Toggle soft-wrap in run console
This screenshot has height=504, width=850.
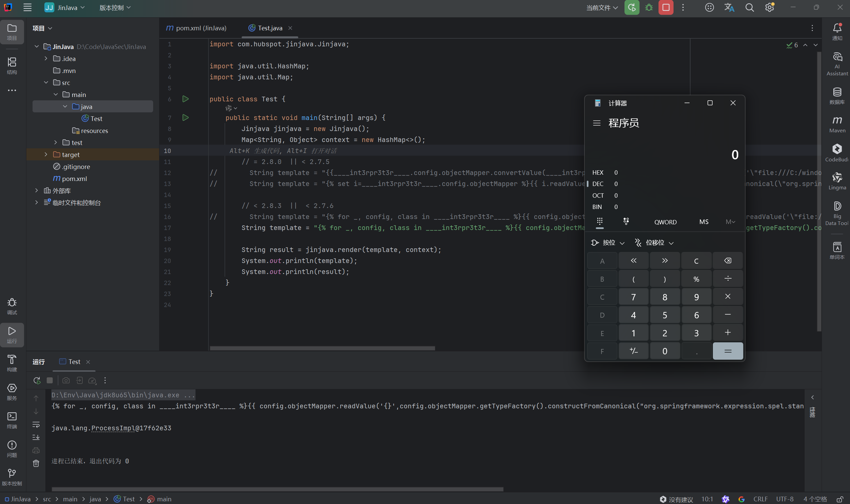(36, 425)
